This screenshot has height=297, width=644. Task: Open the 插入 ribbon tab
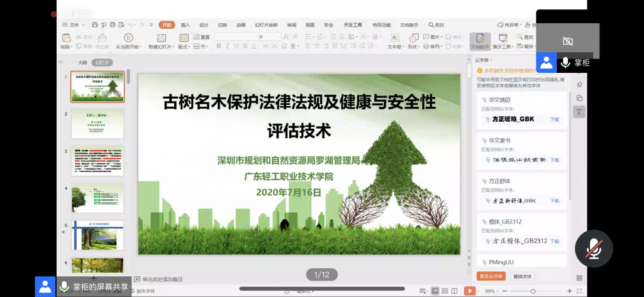point(186,25)
